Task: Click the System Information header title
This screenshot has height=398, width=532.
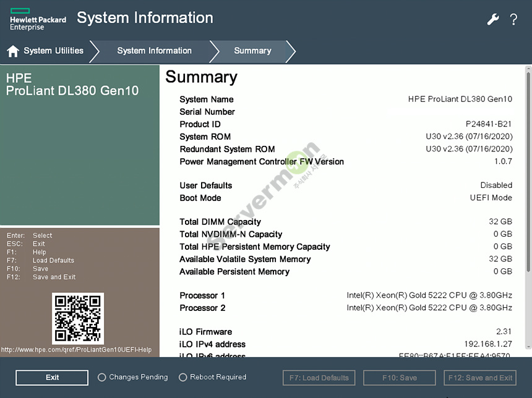Action: [145, 18]
